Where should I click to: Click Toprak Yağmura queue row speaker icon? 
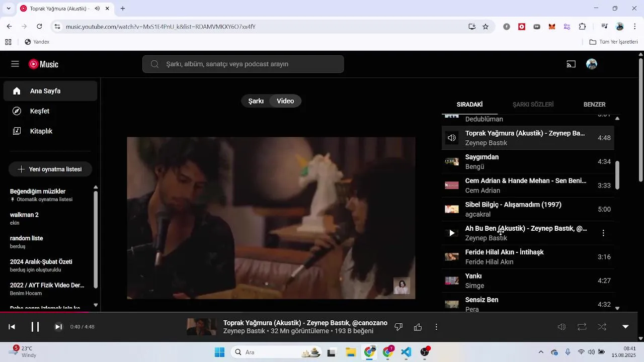tap(452, 138)
